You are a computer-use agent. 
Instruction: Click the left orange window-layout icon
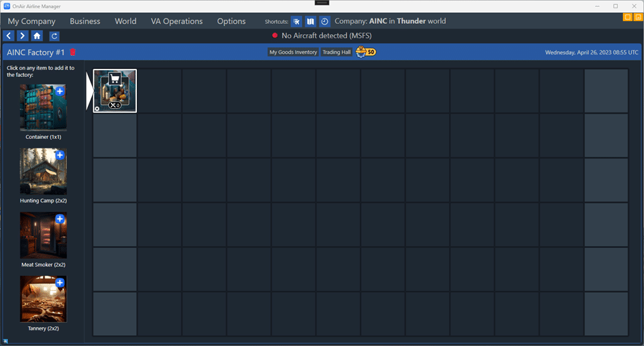628,17
